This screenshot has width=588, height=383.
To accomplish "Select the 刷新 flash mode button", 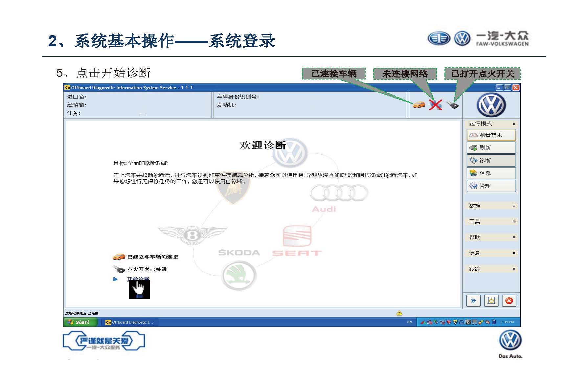I will click(491, 148).
